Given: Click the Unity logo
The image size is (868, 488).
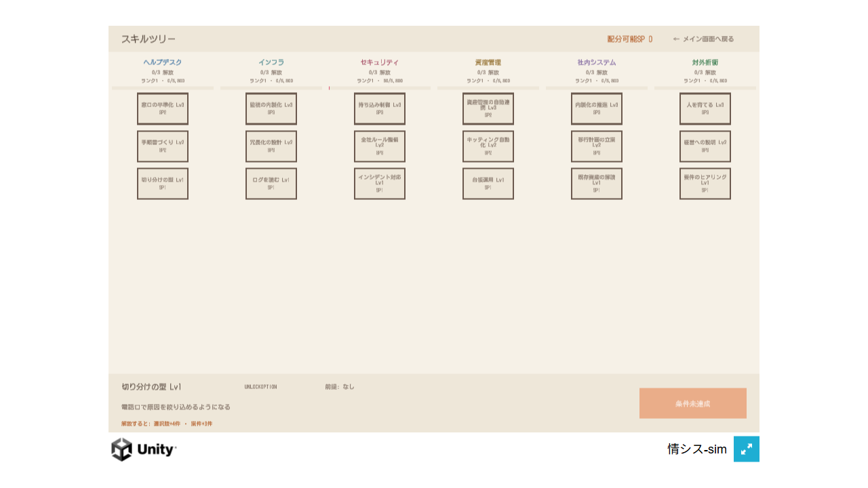Looking at the screenshot, I should point(144,449).
